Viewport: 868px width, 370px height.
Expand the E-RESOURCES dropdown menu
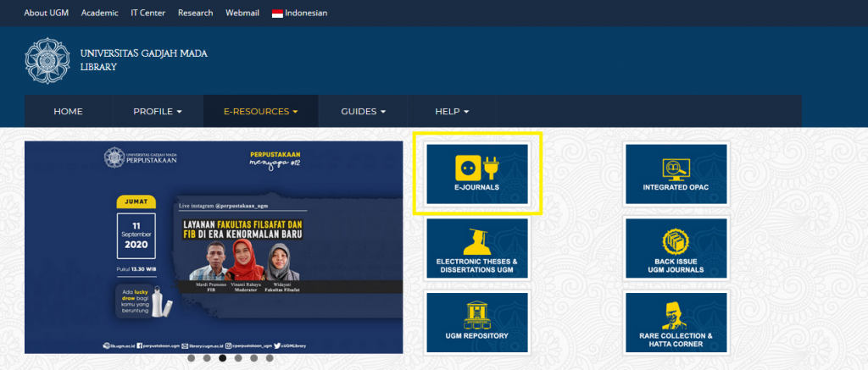[x=261, y=111]
